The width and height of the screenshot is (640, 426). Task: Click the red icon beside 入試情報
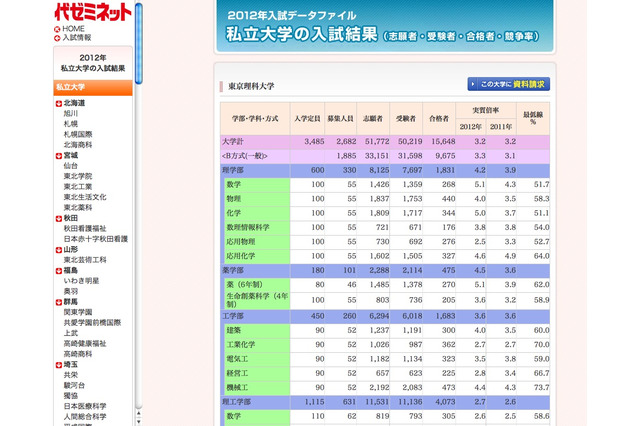pos(57,38)
